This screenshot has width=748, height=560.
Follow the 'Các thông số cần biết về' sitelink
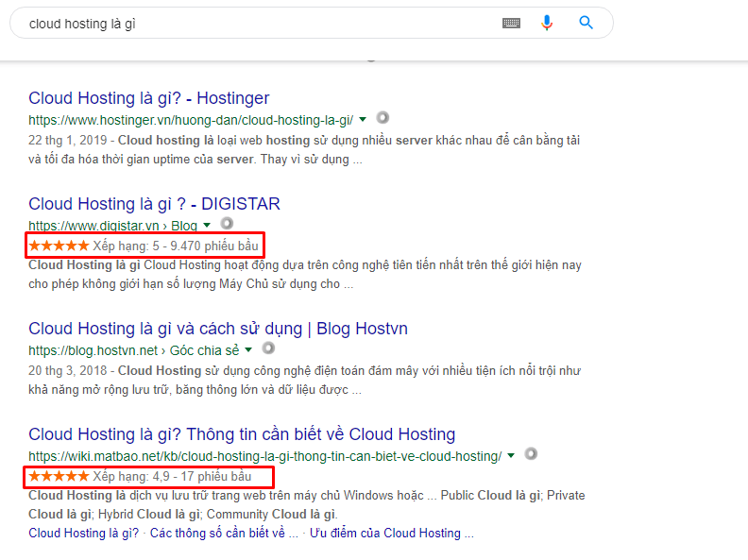(224, 533)
